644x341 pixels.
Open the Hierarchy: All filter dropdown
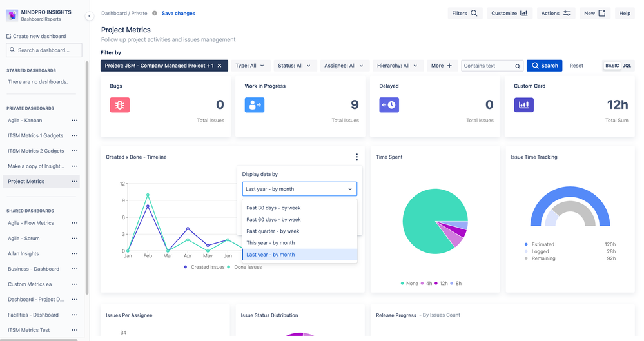(397, 66)
